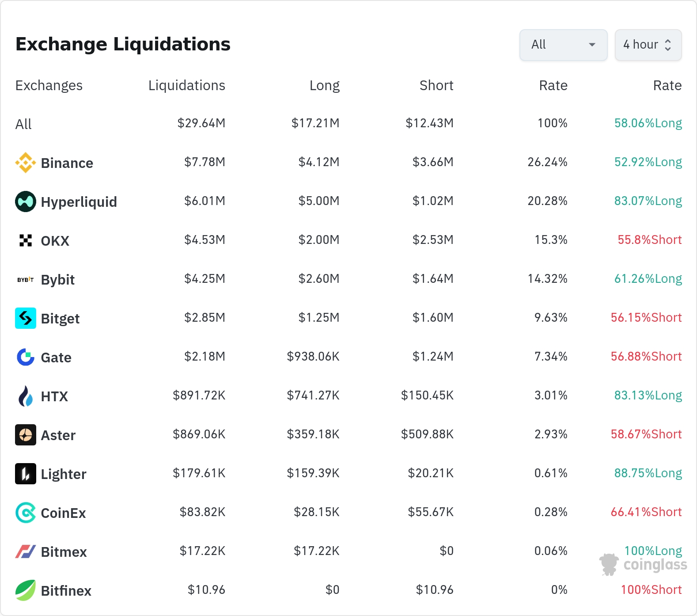This screenshot has height=616, width=697.
Task: Click the CoinEx logo icon
Action: [x=26, y=513]
